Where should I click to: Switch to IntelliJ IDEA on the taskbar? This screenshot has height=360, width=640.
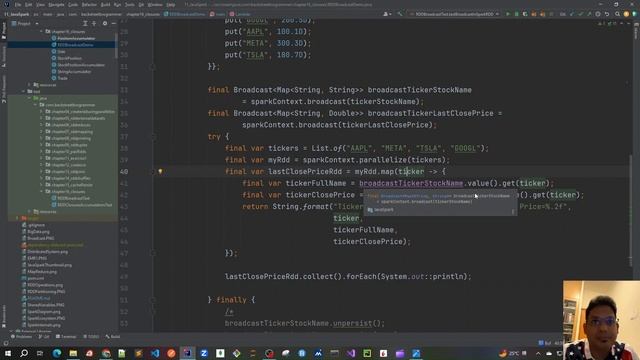187,353
